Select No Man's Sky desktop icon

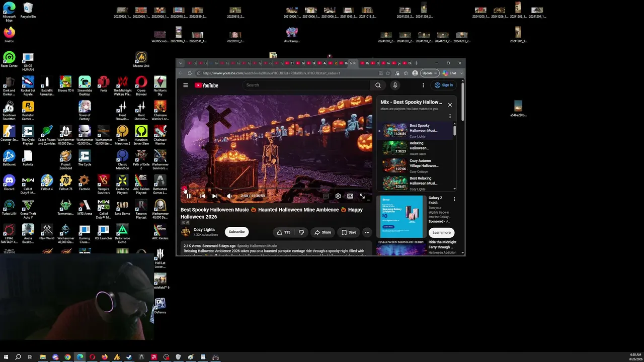[160, 85]
